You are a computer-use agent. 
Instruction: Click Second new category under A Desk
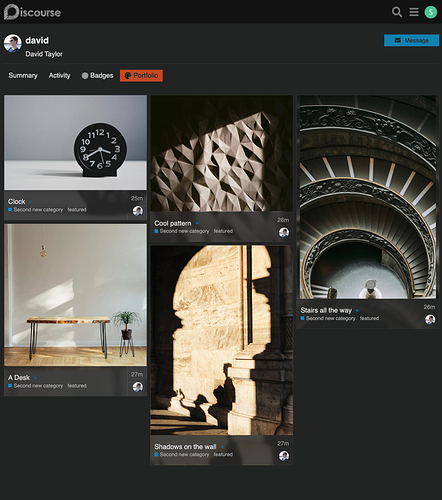(x=36, y=386)
